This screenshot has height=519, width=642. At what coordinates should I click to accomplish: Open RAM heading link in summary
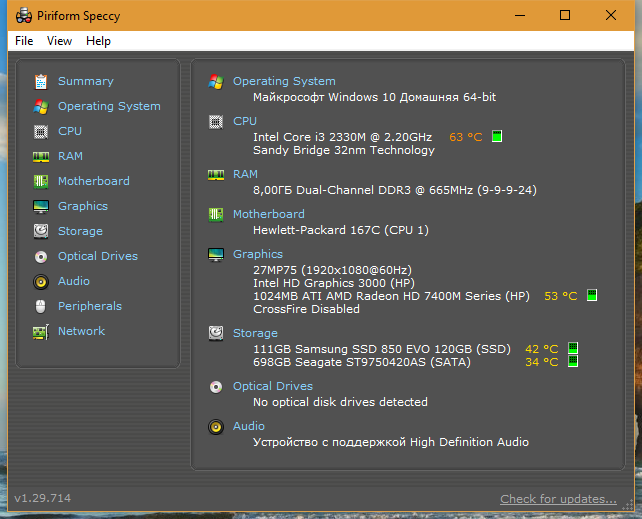(x=245, y=174)
